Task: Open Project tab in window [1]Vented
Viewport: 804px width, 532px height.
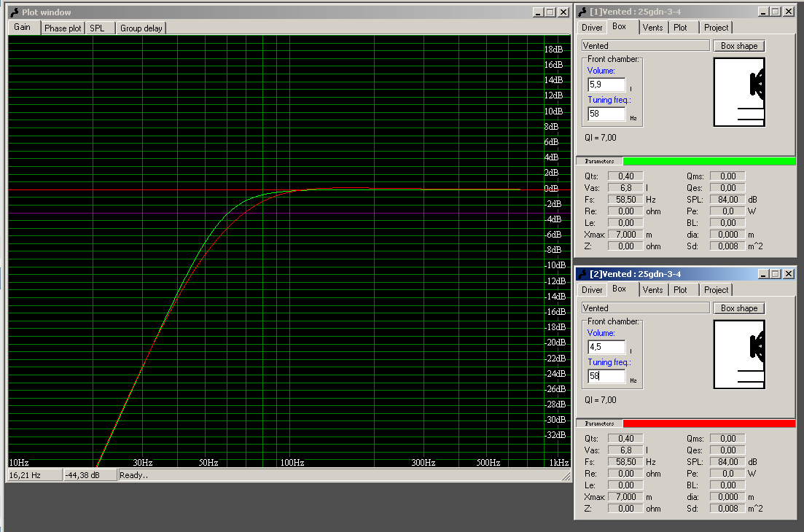Action: click(x=716, y=28)
